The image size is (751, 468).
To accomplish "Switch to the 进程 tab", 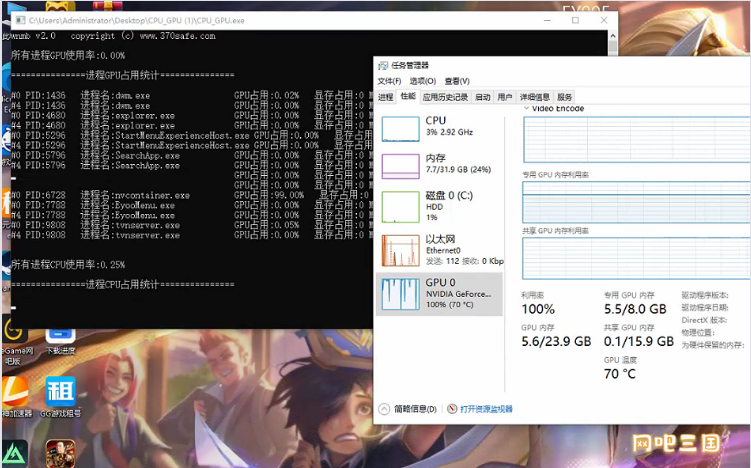I will pyautogui.click(x=386, y=97).
